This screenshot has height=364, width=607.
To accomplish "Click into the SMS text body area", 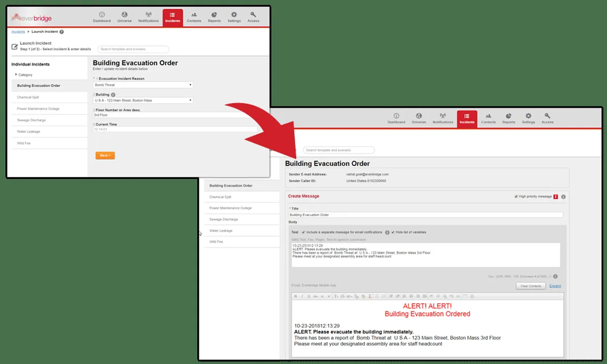I will (426, 255).
